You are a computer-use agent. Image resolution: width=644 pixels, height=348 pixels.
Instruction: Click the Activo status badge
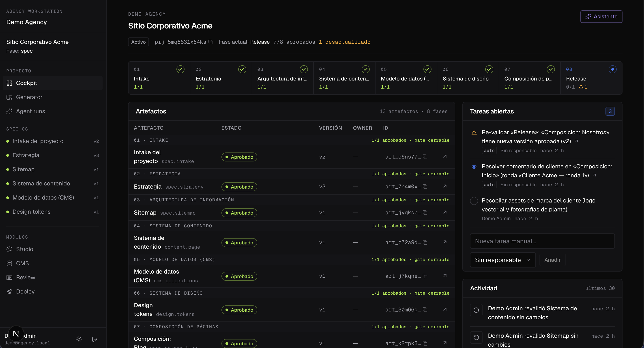point(139,42)
